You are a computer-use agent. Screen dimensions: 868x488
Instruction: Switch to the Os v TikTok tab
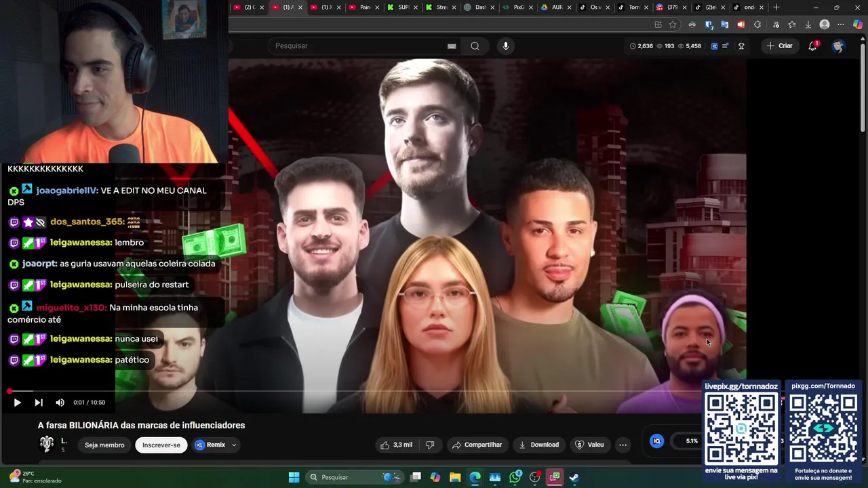[594, 7]
